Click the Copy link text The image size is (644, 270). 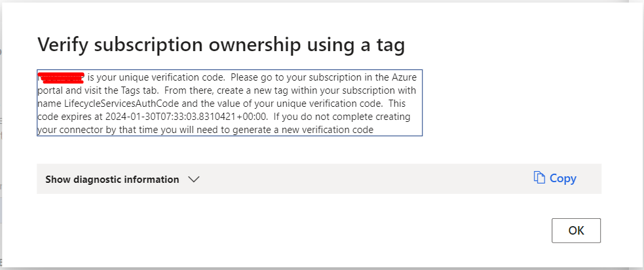click(563, 178)
